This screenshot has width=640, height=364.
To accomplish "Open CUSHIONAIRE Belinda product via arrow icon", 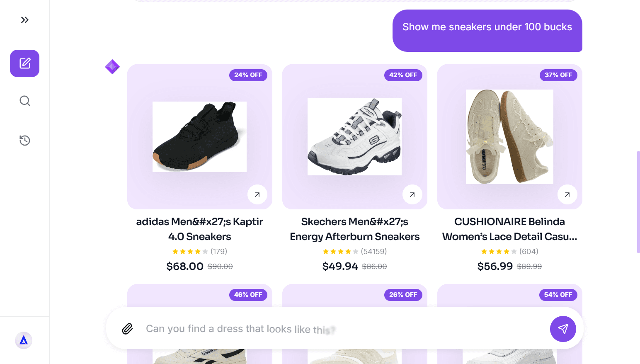I will (567, 194).
